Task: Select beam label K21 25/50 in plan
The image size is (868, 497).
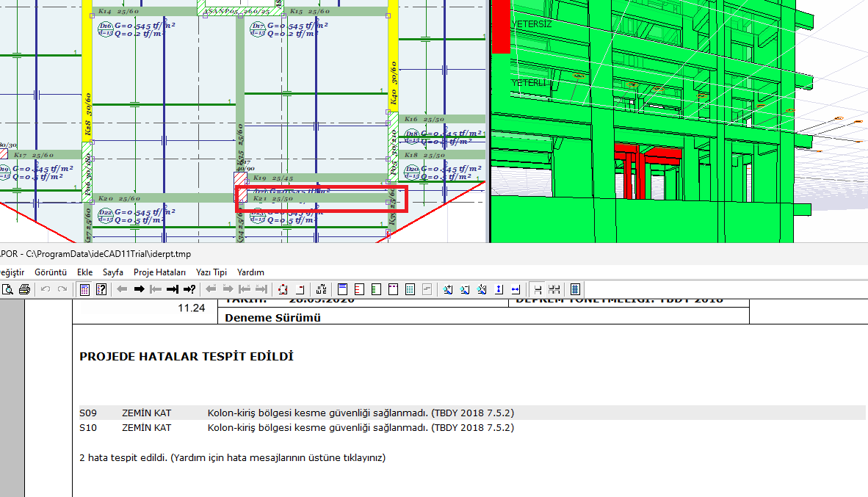Action: click(273, 199)
